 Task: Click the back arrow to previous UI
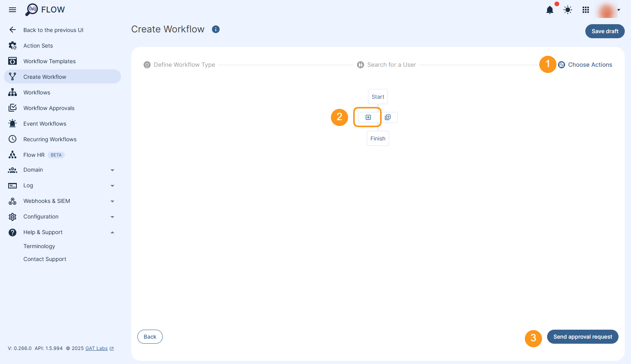12,30
